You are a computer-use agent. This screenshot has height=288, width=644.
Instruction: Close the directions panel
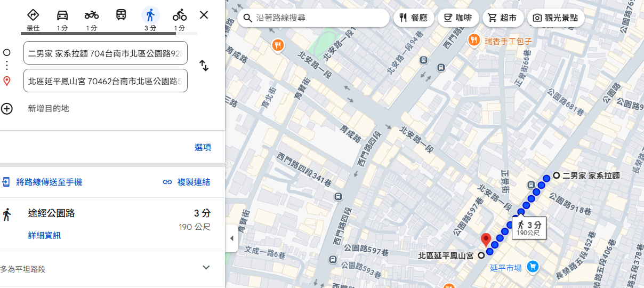(x=204, y=15)
